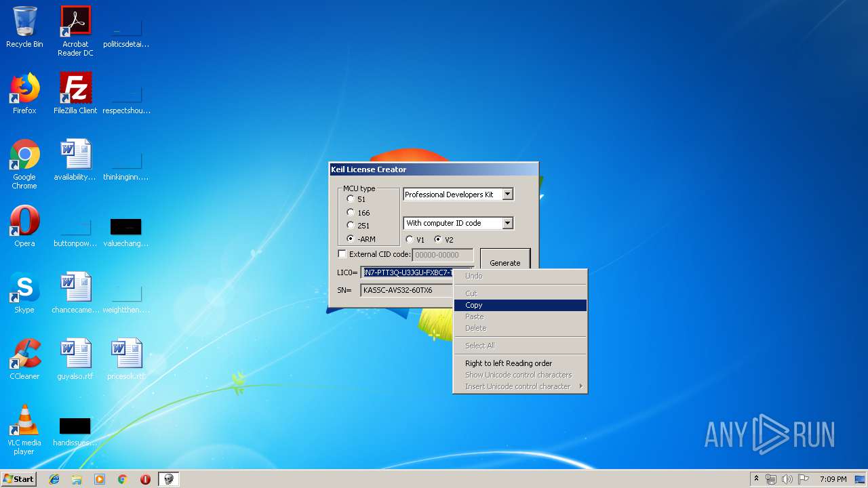Open media player taskbar icon
This screenshot has height=488, width=868.
click(100, 479)
